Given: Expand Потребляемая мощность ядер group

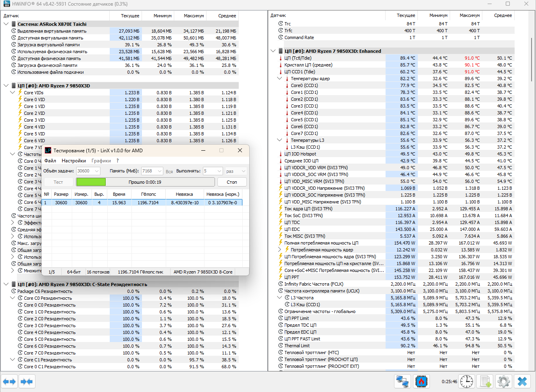Looking at the screenshot, I should pyautogui.click(x=279, y=250).
